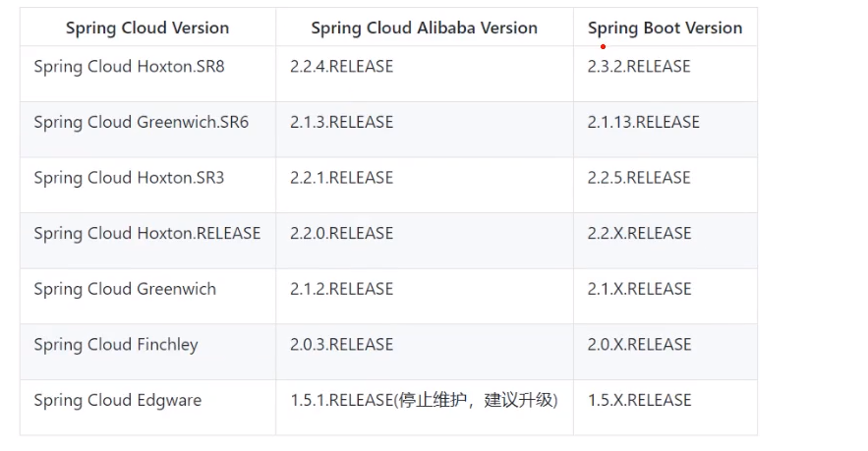Viewport: 868px width, 451px height.
Task: Click the Spring Cloud Finchley cell
Action: point(147,352)
